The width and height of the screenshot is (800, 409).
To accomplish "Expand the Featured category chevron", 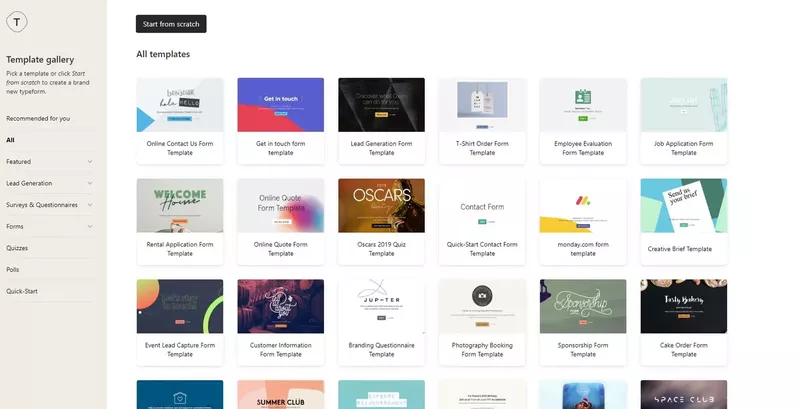I will point(90,161).
